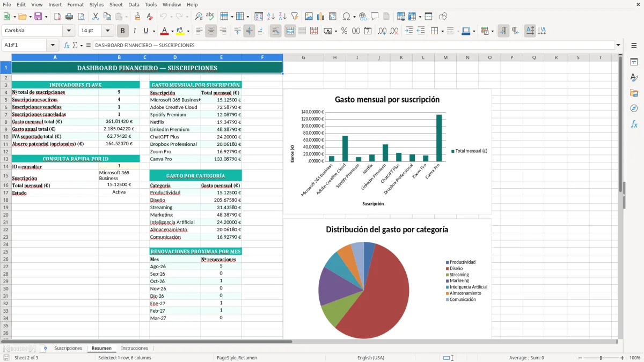The height and width of the screenshot is (362, 644).
Task: Open the Function Wizard beside the formula bar
Action: [67, 45]
